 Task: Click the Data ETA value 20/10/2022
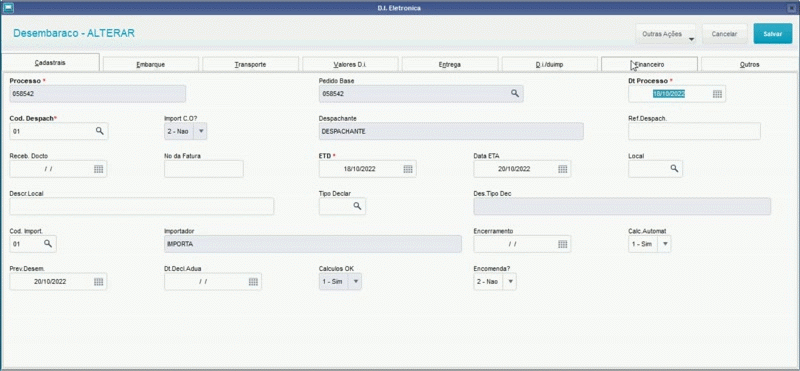click(514, 169)
